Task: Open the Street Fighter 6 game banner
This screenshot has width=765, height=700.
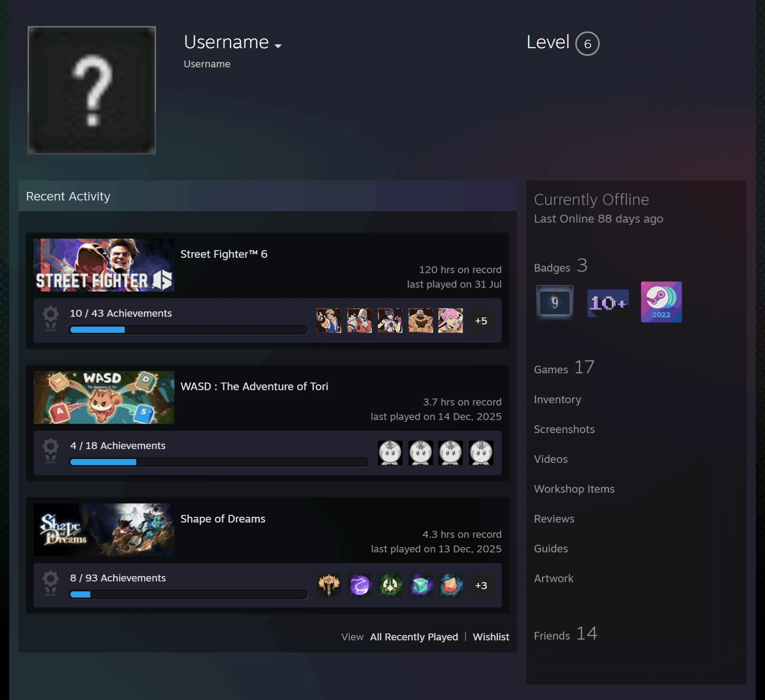Action: [104, 265]
